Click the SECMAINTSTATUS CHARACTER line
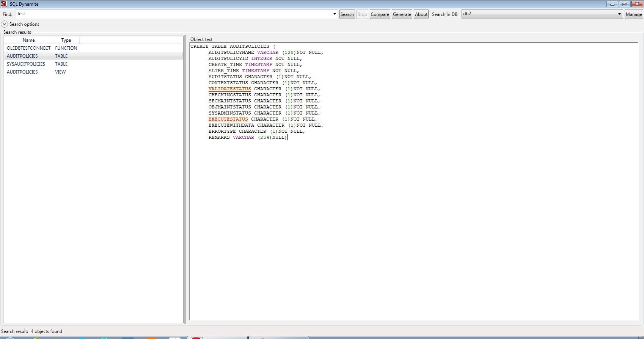 coord(264,101)
